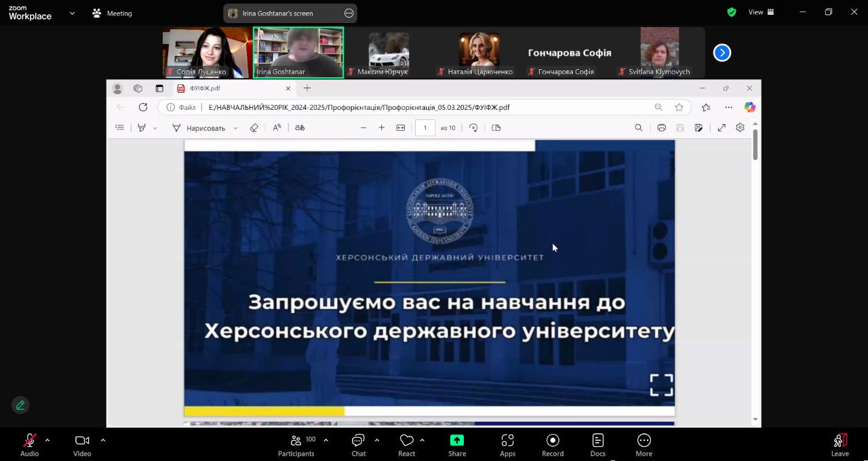Screen dimensions: 868x461
Task: Click the address bar zoom magnifier
Action: tap(658, 107)
